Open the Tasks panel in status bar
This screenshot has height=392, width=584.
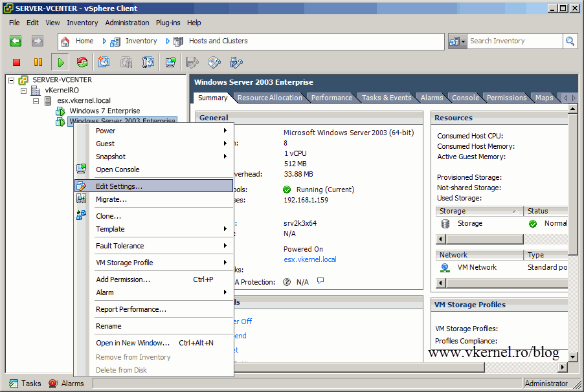(25, 384)
